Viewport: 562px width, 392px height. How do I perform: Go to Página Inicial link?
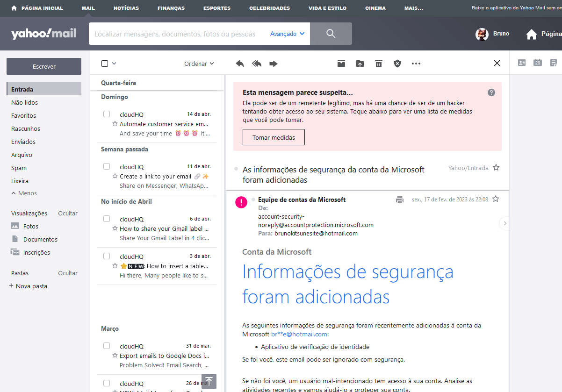pos(37,8)
